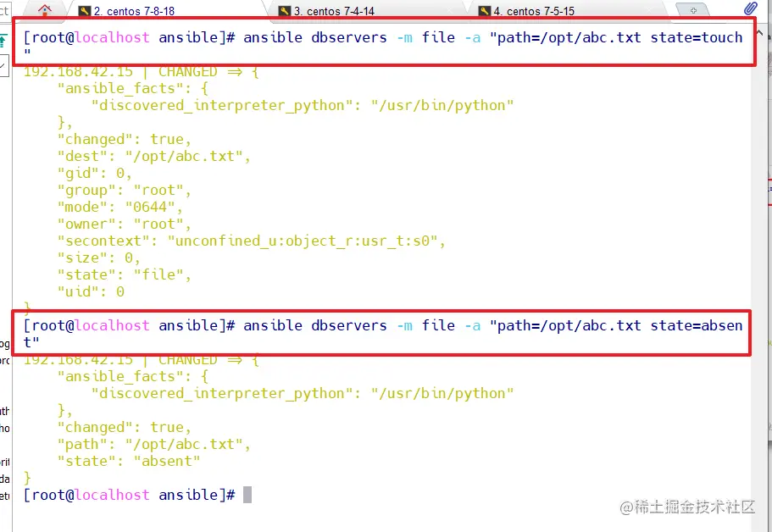
Task: Click the "gid": 0 output line
Action: click(x=95, y=173)
